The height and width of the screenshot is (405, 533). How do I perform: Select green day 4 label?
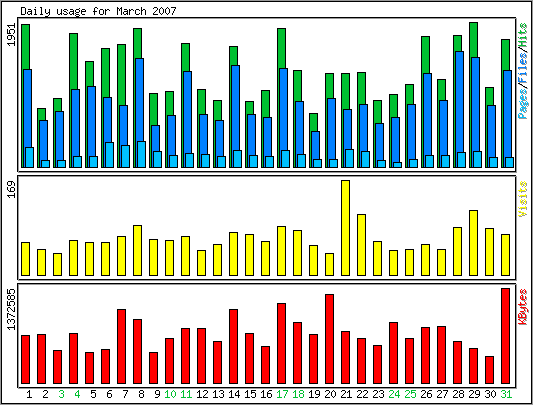click(77, 394)
